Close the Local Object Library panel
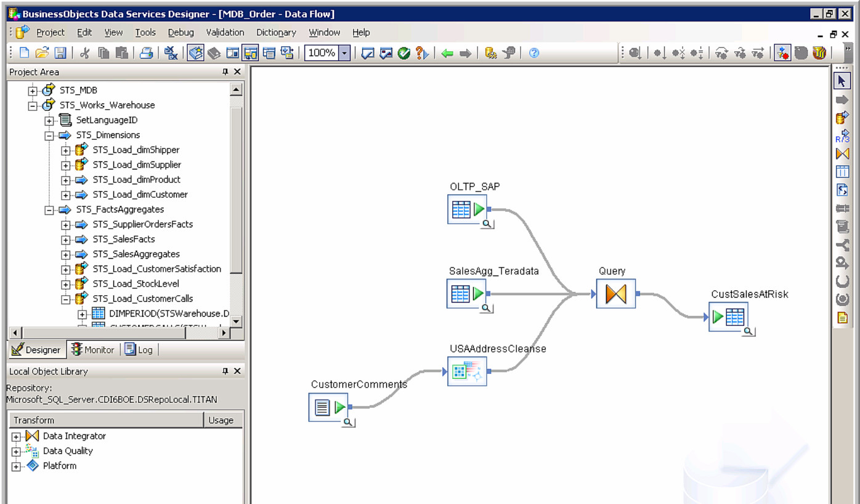Screen dimensions: 860x504 coord(237,372)
